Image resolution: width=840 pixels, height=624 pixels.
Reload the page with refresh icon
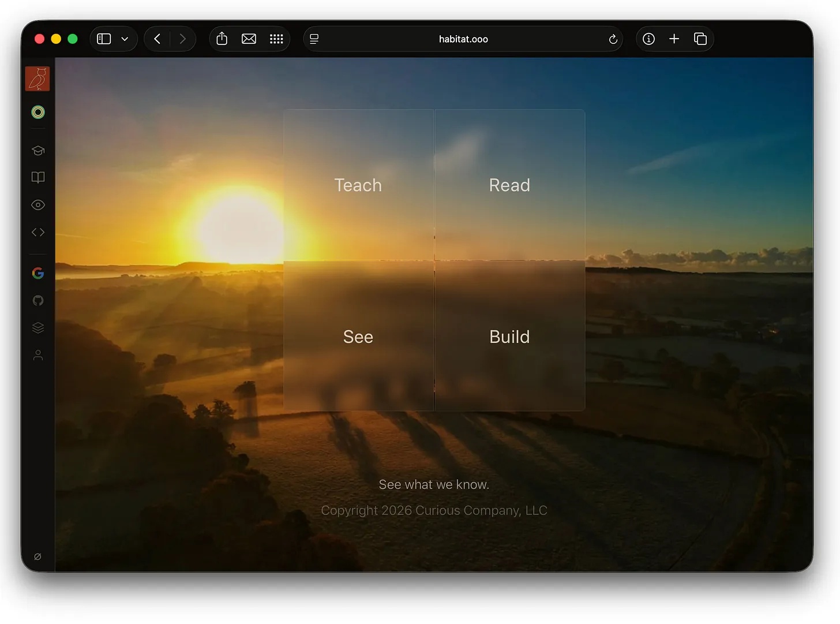613,39
